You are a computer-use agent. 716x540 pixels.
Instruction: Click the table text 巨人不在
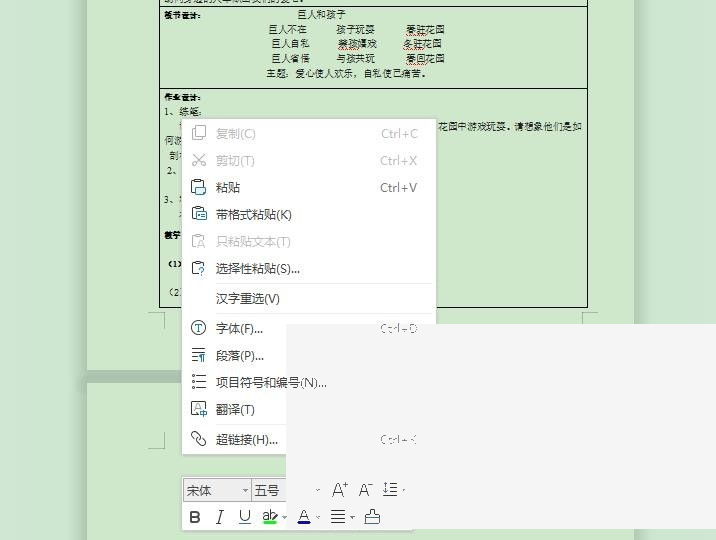(x=288, y=30)
